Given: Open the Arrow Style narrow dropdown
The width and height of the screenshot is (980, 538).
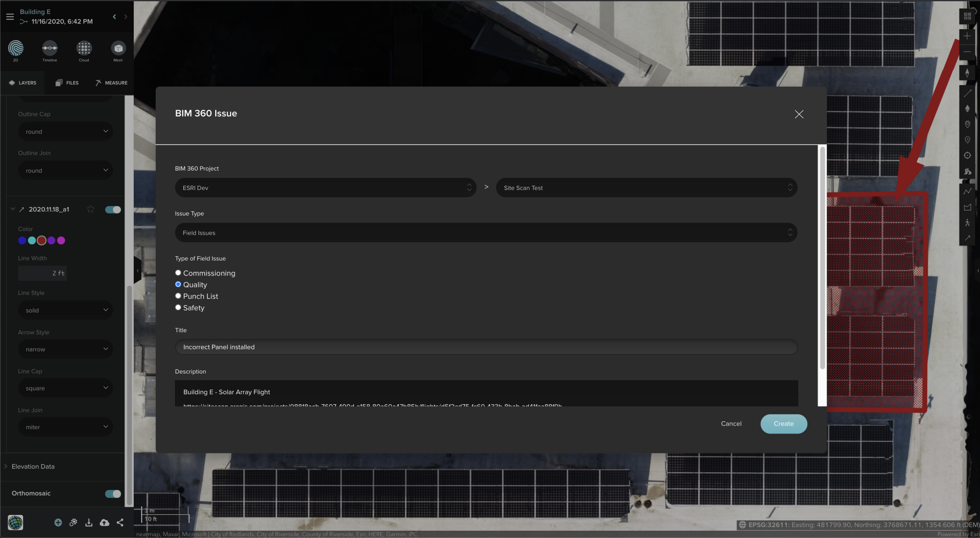Looking at the screenshot, I should [x=66, y=349].
